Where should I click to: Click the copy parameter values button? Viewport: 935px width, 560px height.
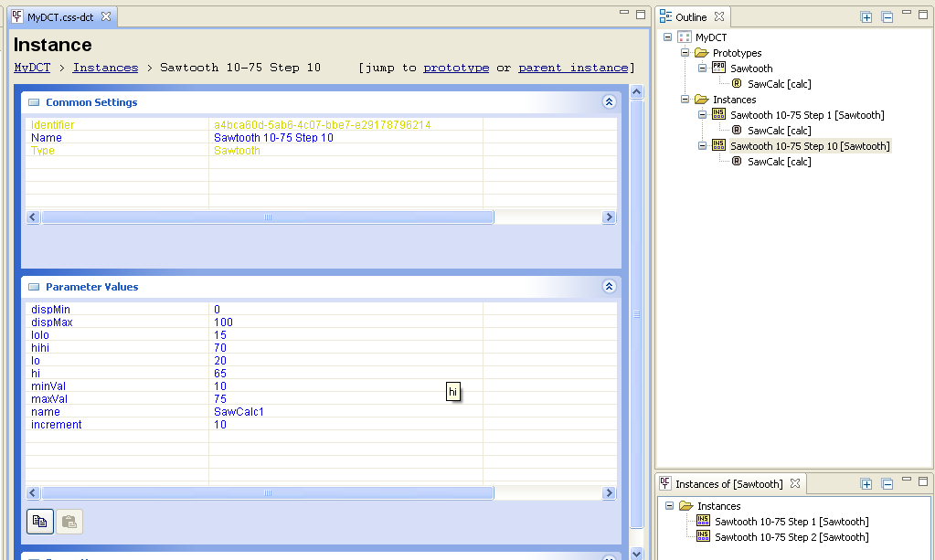coord(39,521)
